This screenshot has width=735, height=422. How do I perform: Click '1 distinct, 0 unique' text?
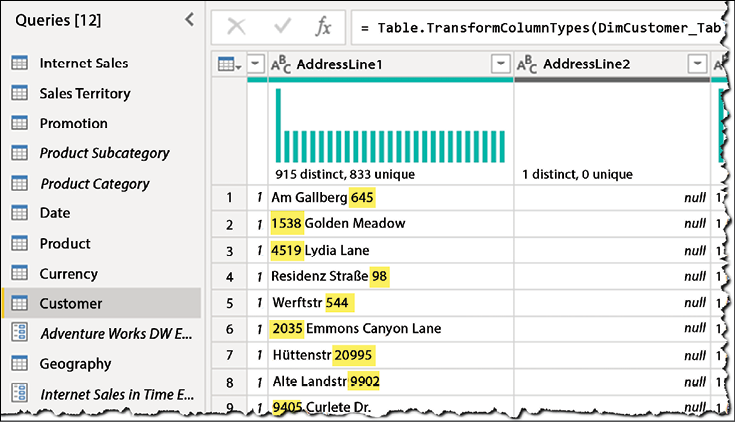(x=578, y=174)
